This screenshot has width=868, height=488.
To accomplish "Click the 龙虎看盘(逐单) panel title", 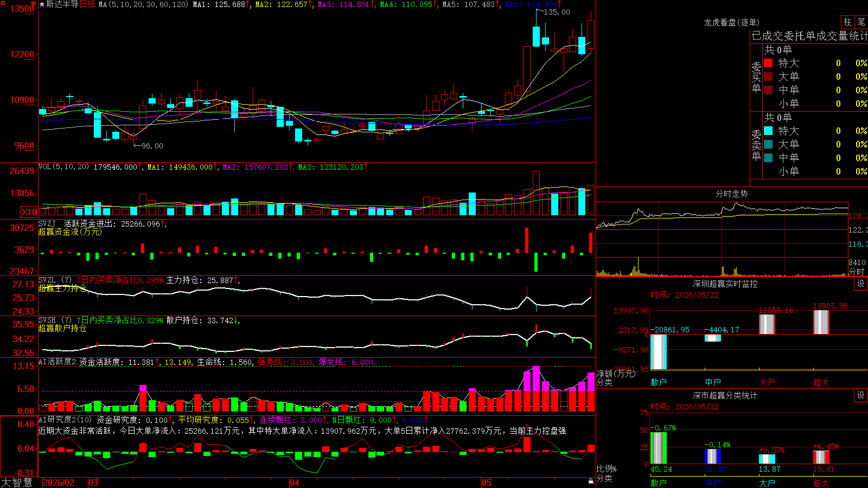I will [731, 22].
